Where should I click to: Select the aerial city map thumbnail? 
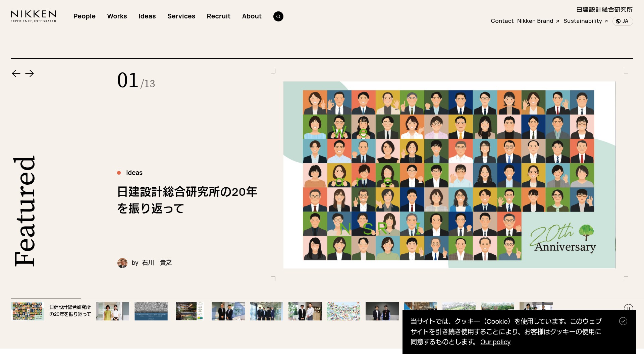point(151,311)
